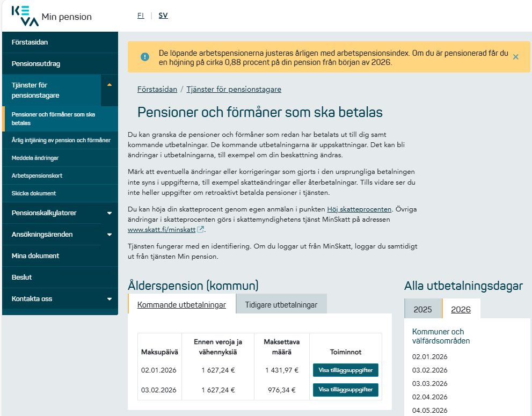This screenshot has width=532, height=416.
Task: Switch to the 2025 payment dates tab
Action: [x=422, y=309]
